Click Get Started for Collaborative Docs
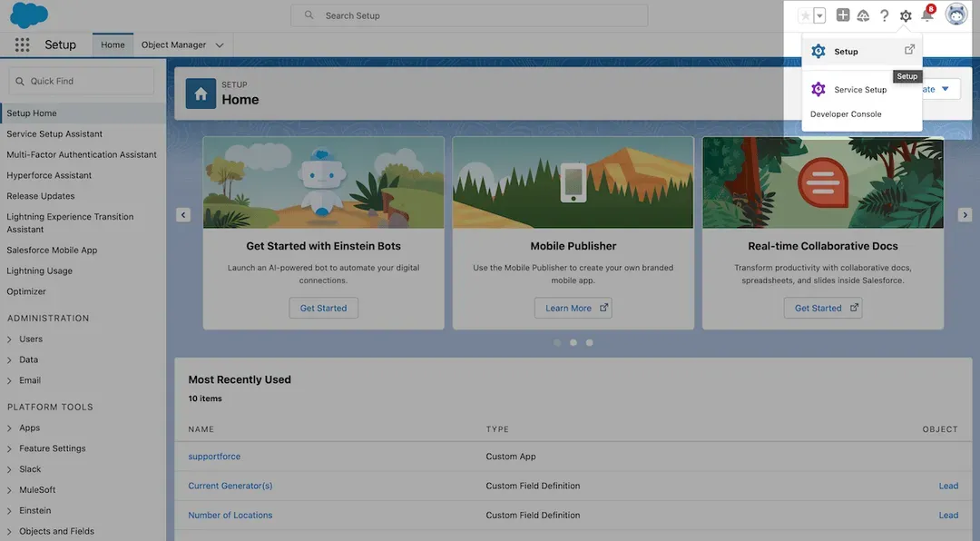 [x=823, y=308]
